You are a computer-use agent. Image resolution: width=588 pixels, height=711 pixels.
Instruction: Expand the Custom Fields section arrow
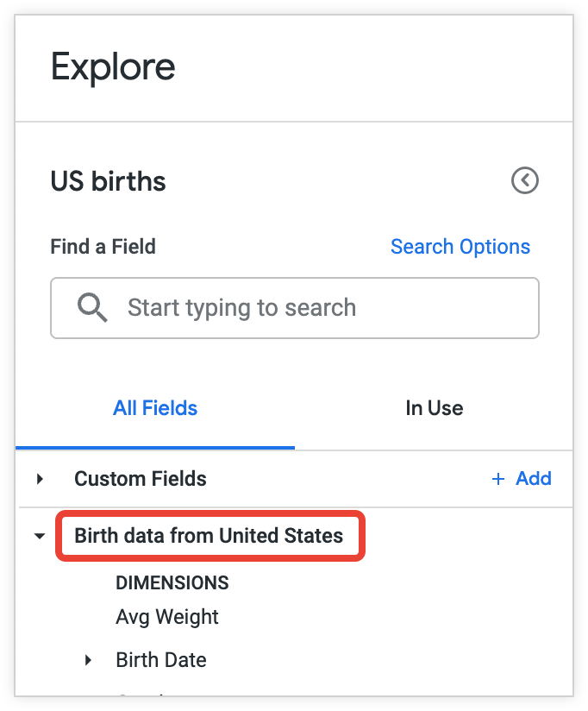(40, 479)
